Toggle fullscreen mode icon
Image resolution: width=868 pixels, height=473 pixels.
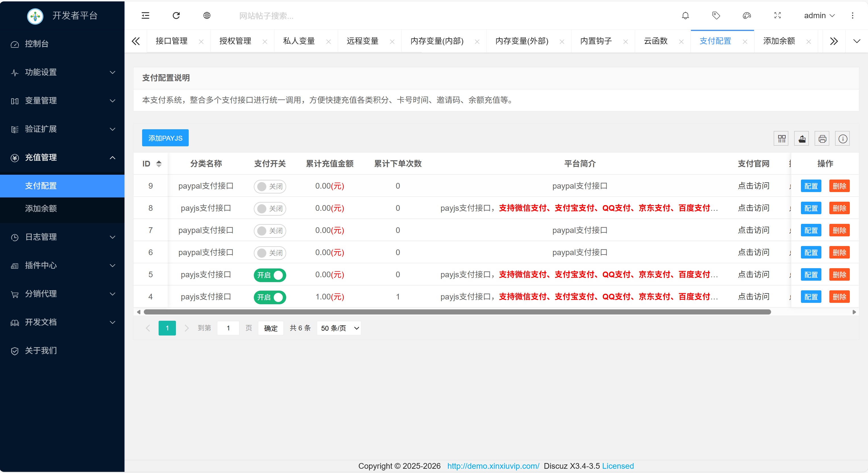tap(777, 16)
